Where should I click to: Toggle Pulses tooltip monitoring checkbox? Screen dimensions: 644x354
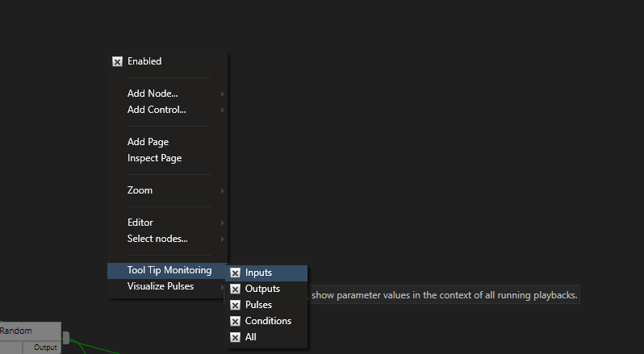click(235, 305)
